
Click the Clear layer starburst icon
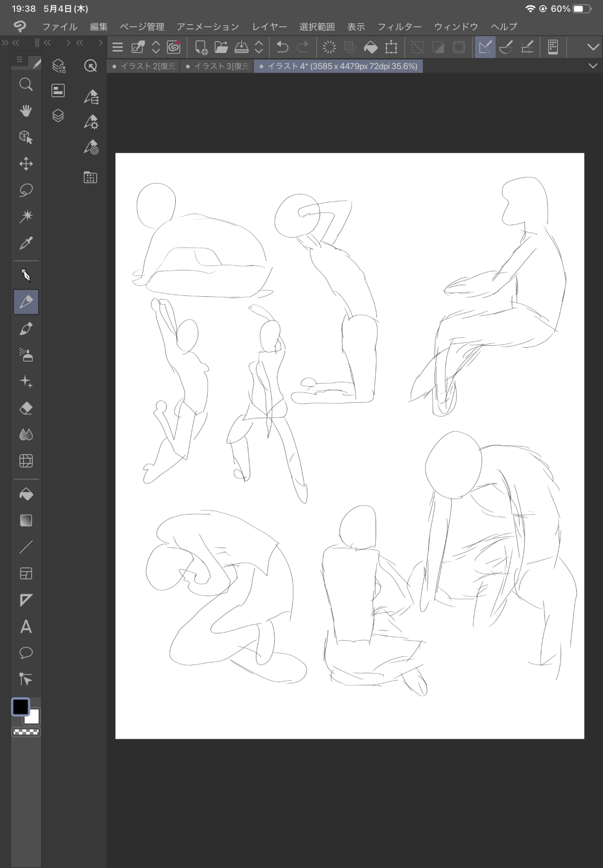(329, 47)
